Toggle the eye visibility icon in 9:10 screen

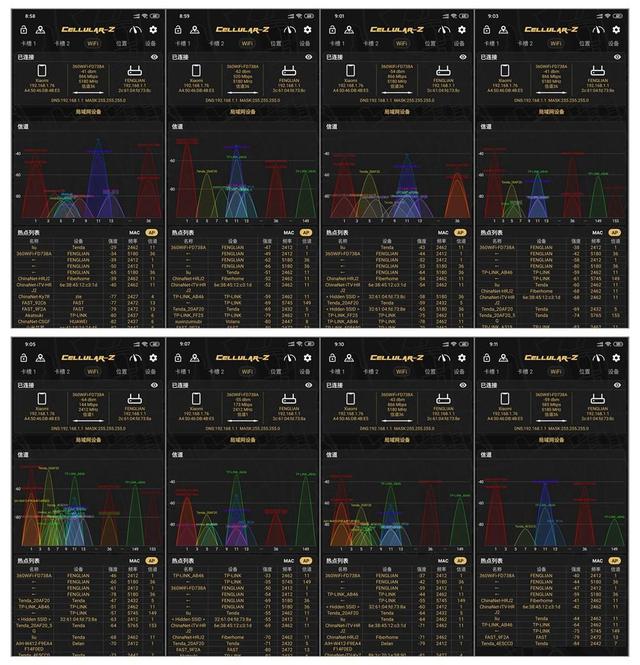tap(463, 385)
